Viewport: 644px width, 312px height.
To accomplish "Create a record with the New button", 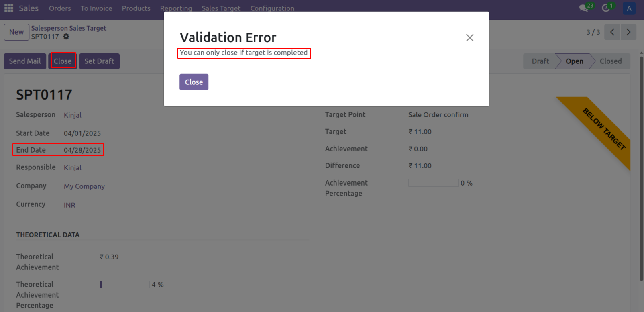I will (16, 32).
